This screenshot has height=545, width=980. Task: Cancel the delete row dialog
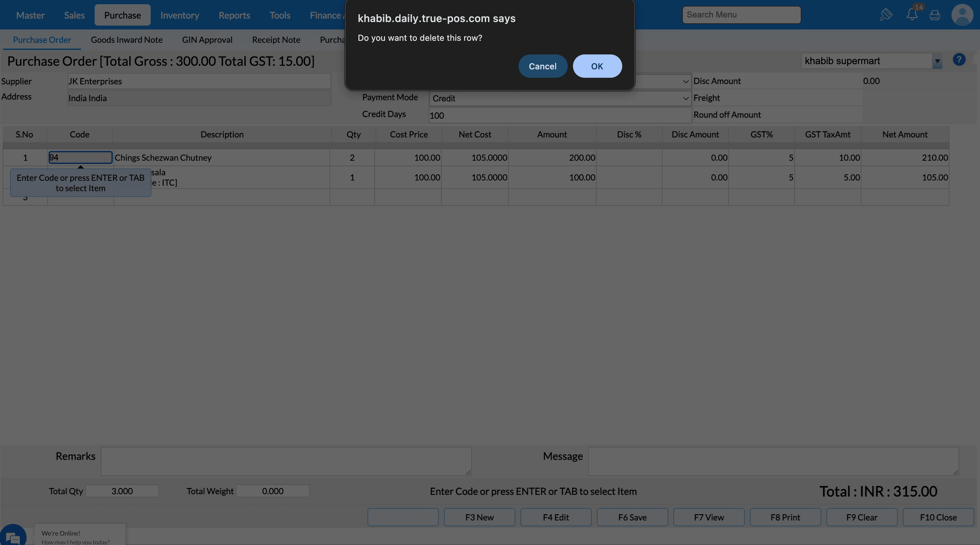point(542,66)
